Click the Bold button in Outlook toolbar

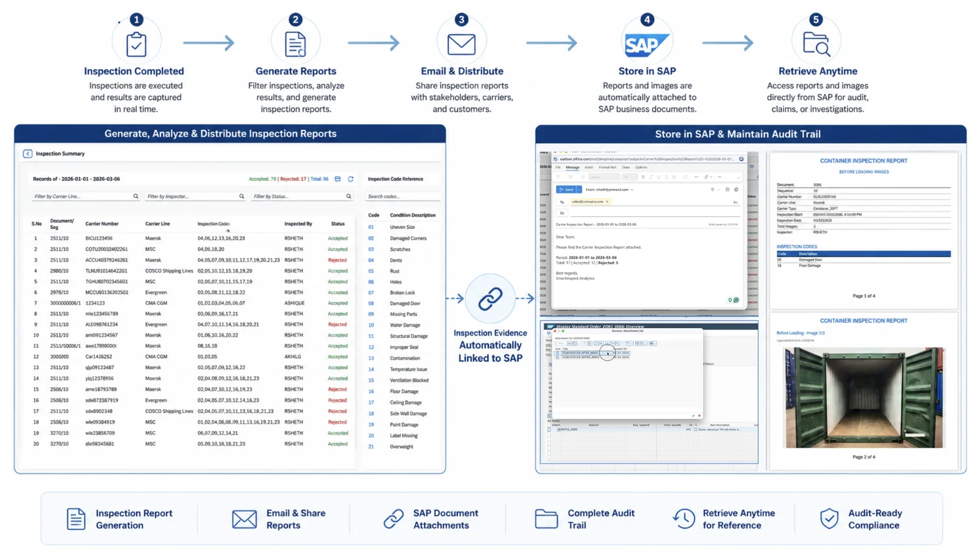[643, 177]
